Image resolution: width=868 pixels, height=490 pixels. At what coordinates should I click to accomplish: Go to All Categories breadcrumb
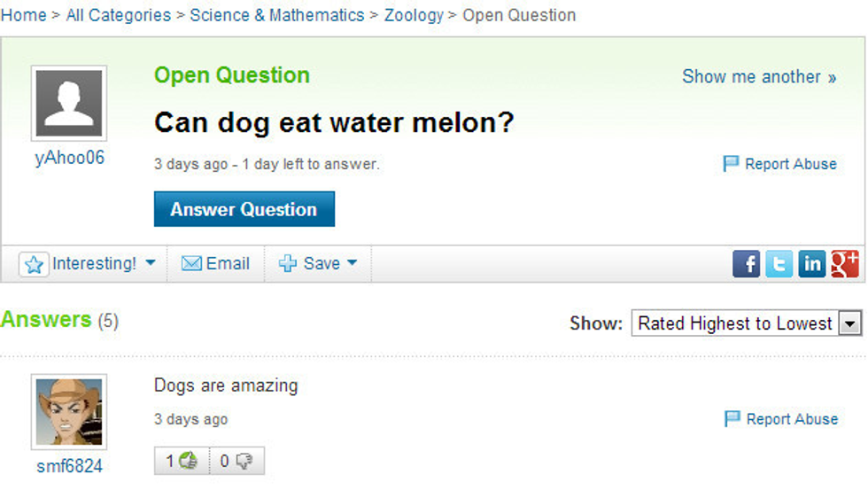119,15
